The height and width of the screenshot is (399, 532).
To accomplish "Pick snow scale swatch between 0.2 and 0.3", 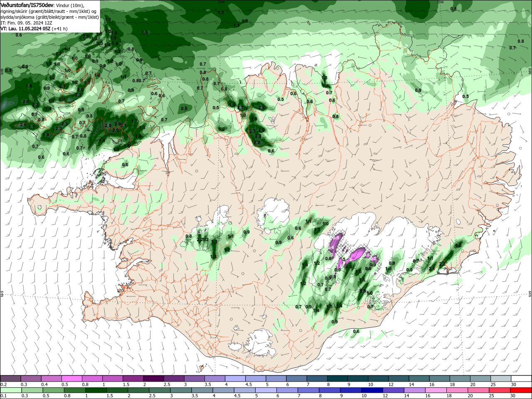I will click(x=10, y=379).
